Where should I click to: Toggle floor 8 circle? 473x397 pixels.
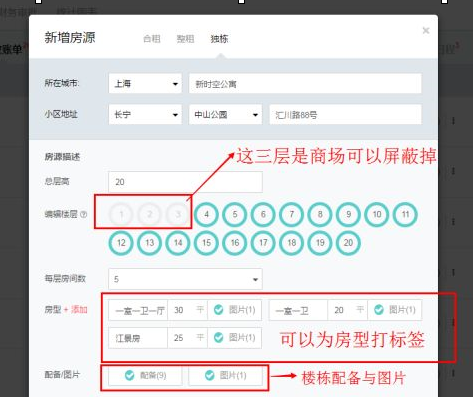[320, 214]
